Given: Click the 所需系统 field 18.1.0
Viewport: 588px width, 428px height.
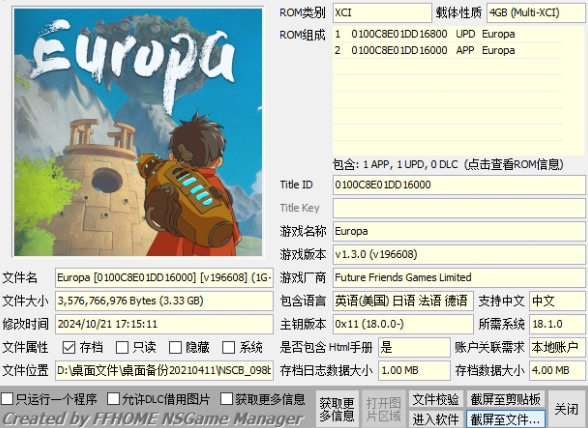Looking at the screenshot, I should click(x=557, y=324).
